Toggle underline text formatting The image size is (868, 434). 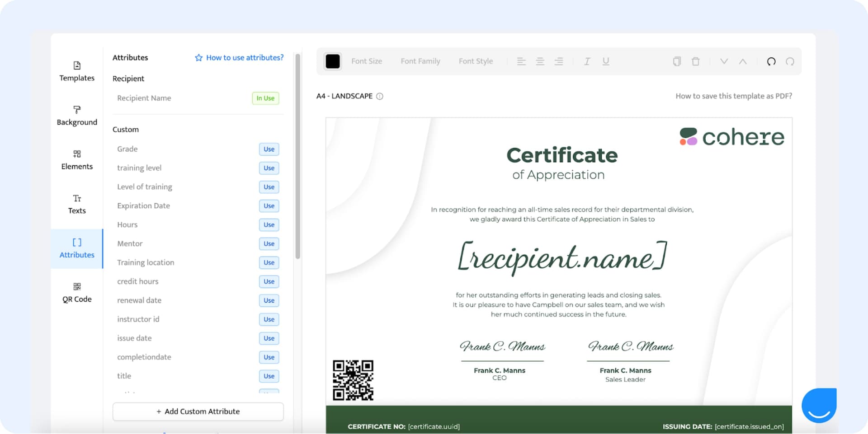tap(605, 61)
